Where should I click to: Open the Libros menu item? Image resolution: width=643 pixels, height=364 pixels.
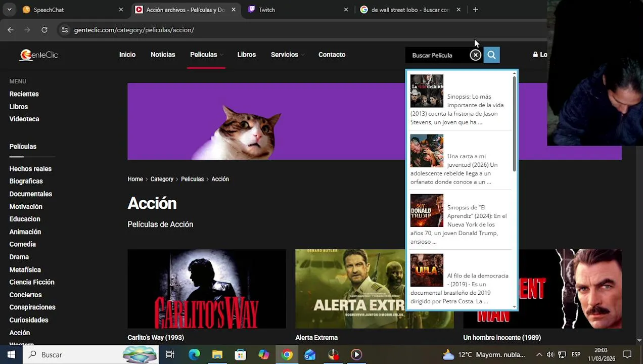click(x=247, y=55)
